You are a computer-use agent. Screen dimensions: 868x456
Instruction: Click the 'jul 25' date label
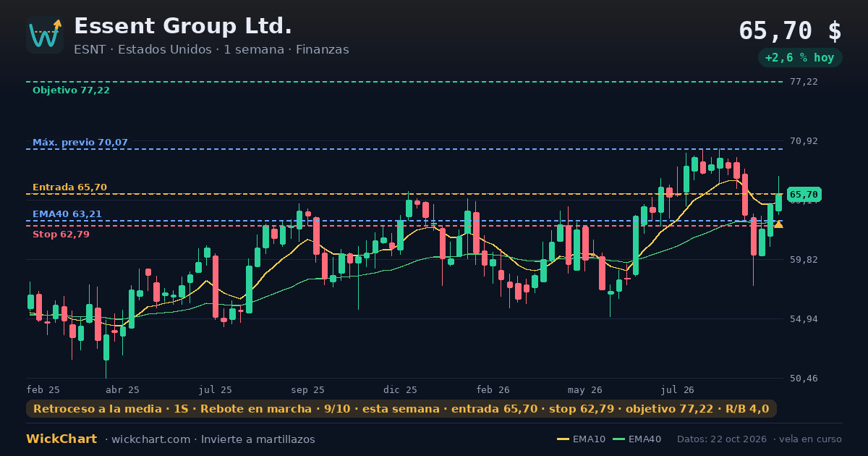[x=216, y=389]
